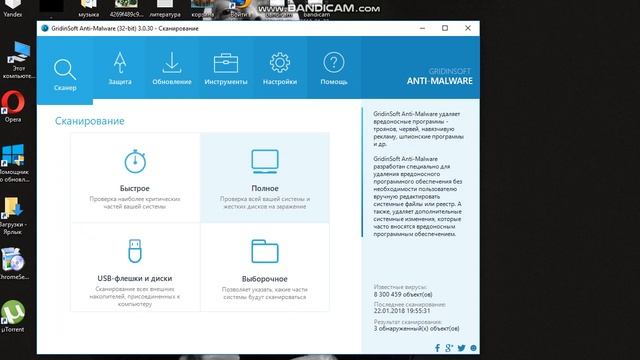The height and width of the screenshot is (360, 640).
Task: Choose the Выборочное custom scan
Action: pyautogui.click(x=265, y=267)
